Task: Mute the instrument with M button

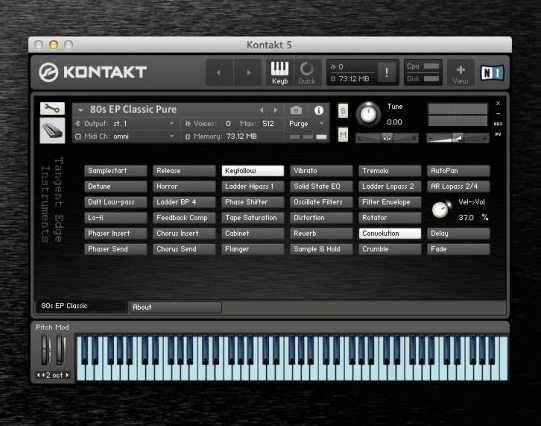Action: pyautogui.click(x=343, y=135)
